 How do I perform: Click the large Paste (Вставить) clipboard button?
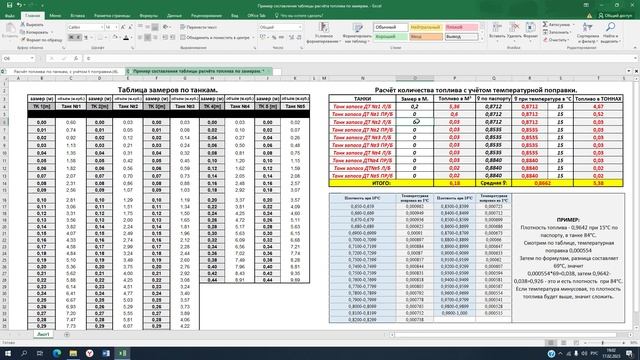click(x=10, y=31)
